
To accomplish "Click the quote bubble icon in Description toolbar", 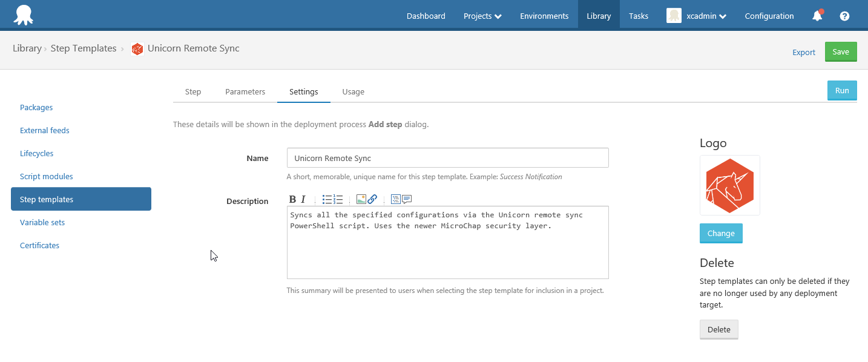I will pos(407,199).
